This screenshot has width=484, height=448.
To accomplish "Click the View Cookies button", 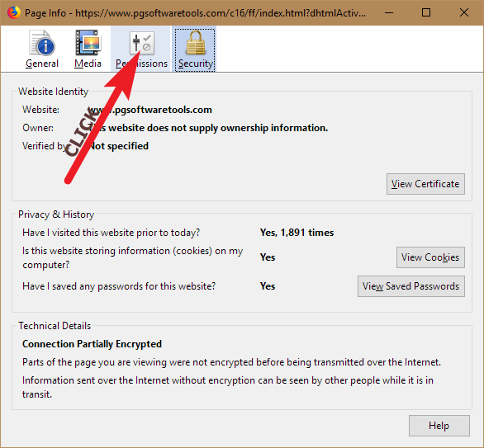I will (430, 257).
